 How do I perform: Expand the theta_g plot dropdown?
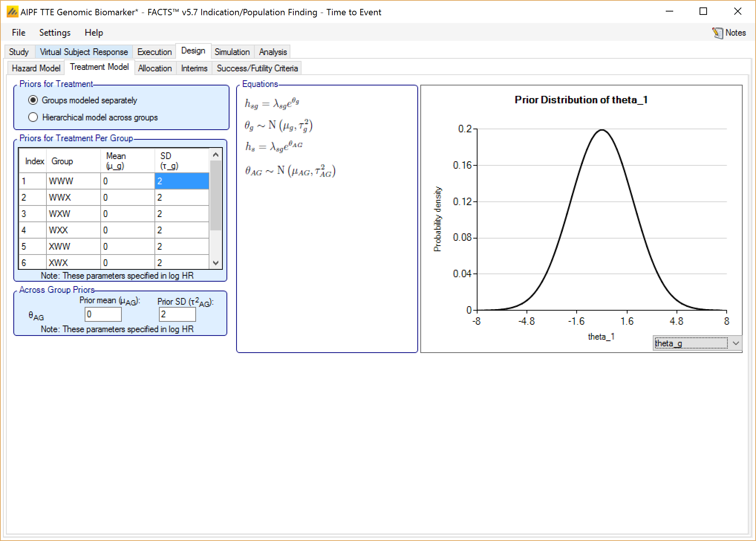point(736,343)
